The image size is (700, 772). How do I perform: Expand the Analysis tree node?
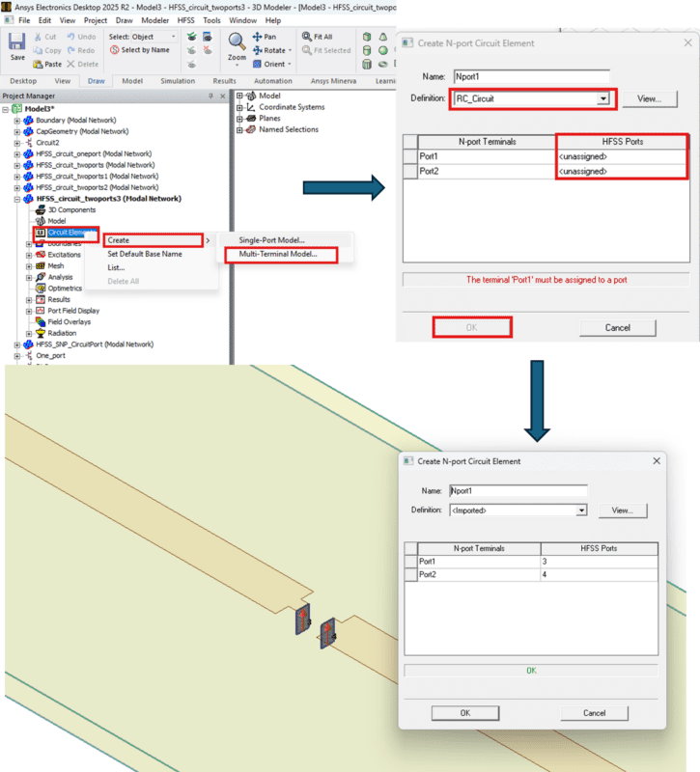click(29, 277)
